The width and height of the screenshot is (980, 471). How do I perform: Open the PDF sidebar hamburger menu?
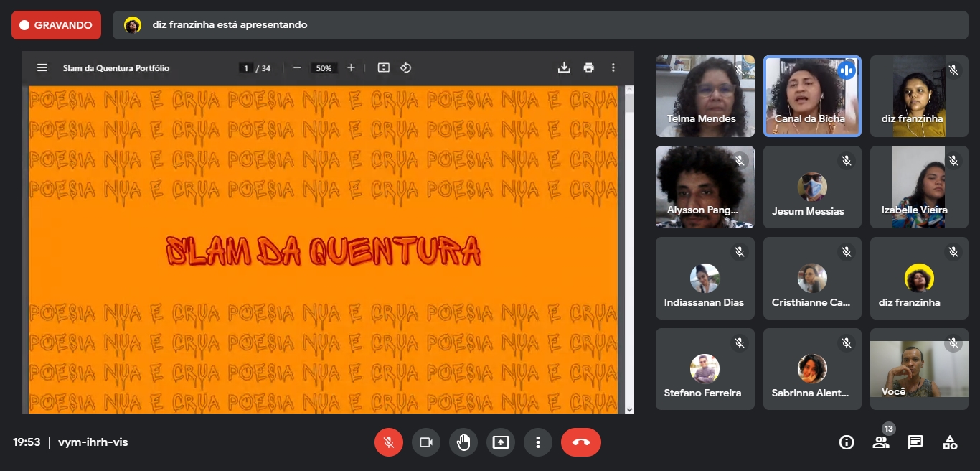click(42, 67)
